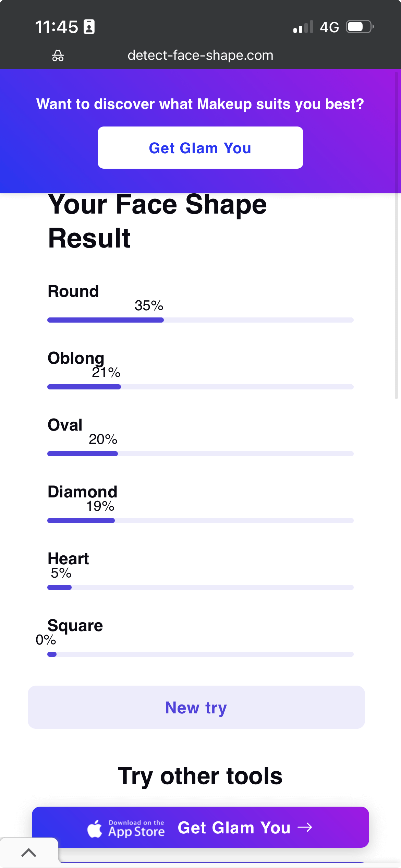Tap the ID card status icon
The image size is (401, 868).
(x=89, y=27)
